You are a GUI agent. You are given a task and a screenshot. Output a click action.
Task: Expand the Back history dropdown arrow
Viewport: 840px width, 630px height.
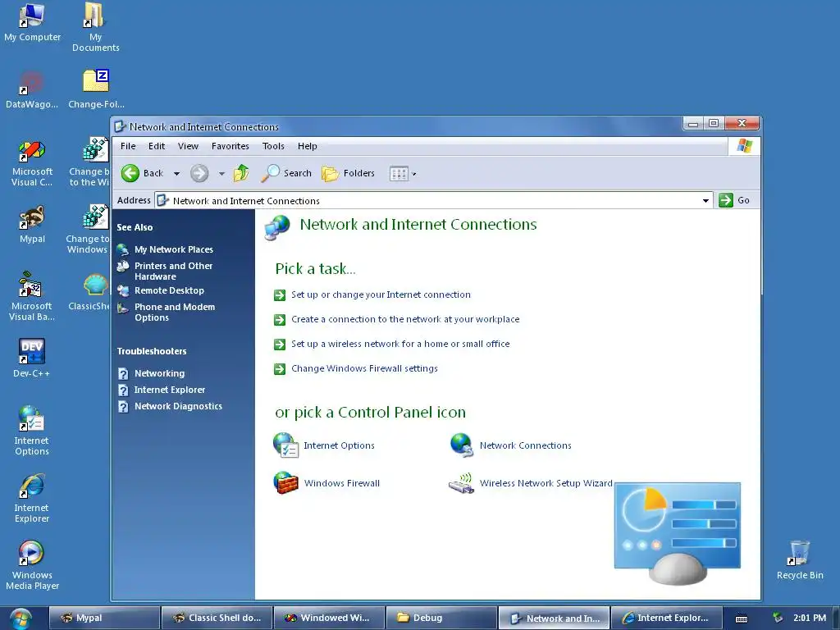pos(177,174)
